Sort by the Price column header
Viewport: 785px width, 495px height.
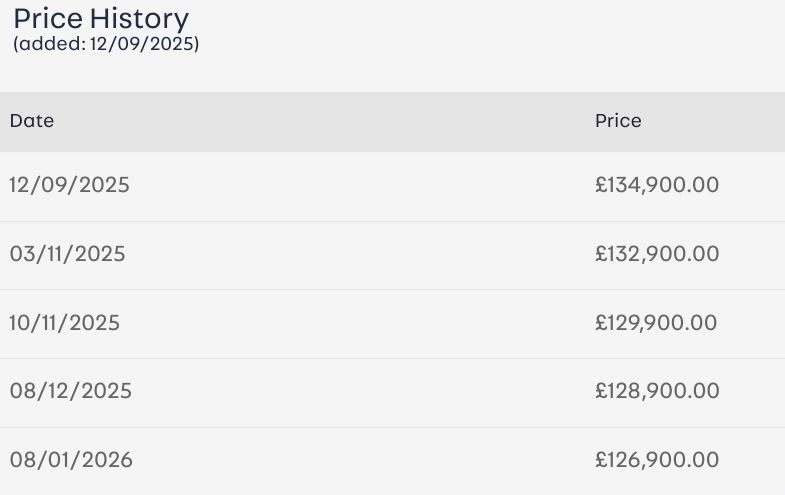click(x=618, y=121)
